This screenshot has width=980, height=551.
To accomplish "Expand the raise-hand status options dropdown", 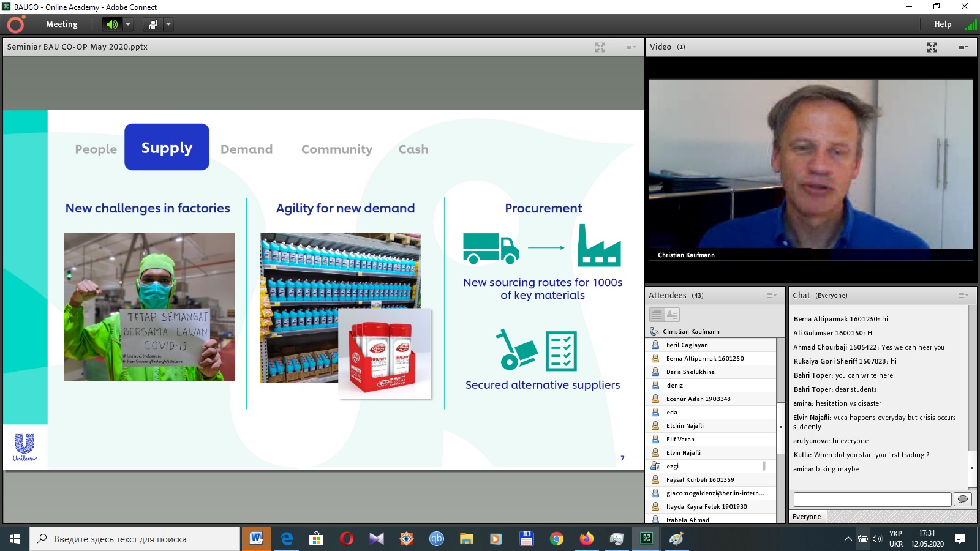I will (168, 24).
